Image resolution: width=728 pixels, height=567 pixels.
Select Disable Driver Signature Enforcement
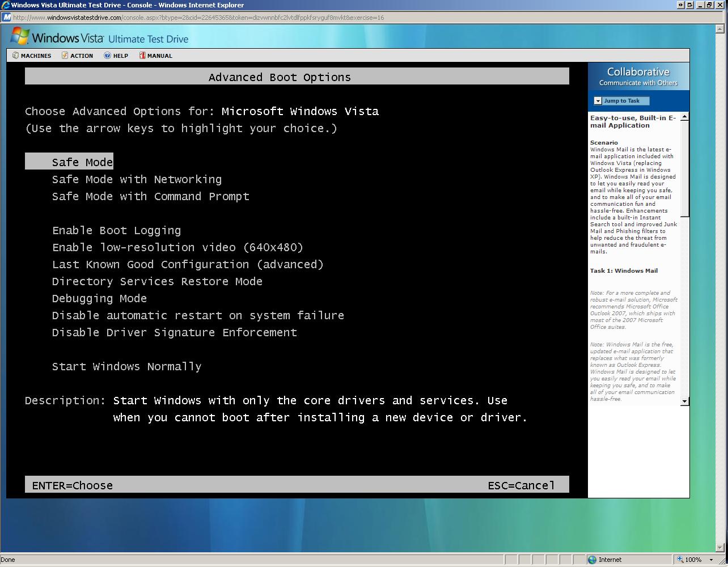(x=174, y=332)
